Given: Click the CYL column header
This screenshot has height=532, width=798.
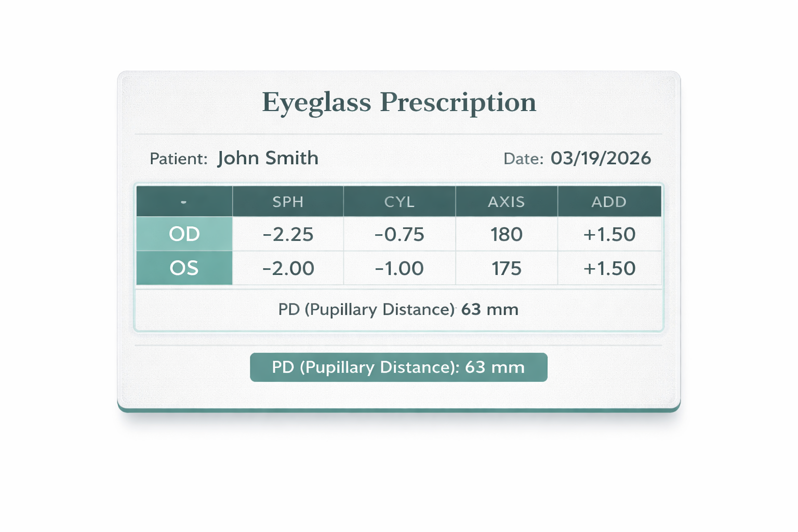Looking at the screenshot, I should 399,202.
